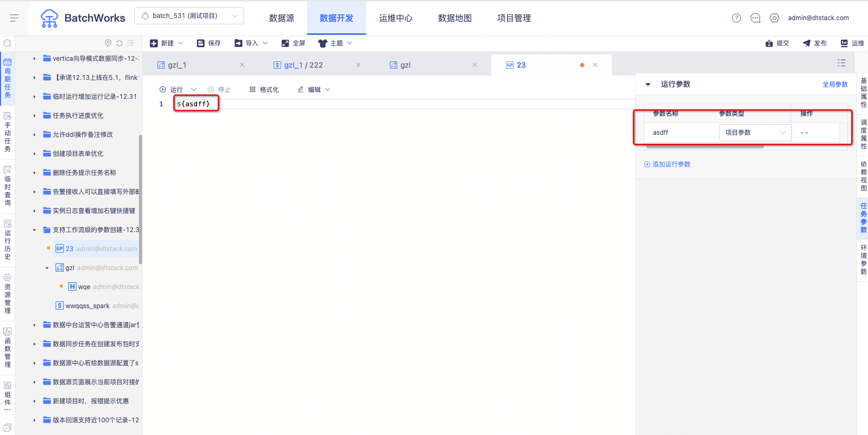Collapse 支持工作流级的参数创建 folder

[x=34, y=230]
